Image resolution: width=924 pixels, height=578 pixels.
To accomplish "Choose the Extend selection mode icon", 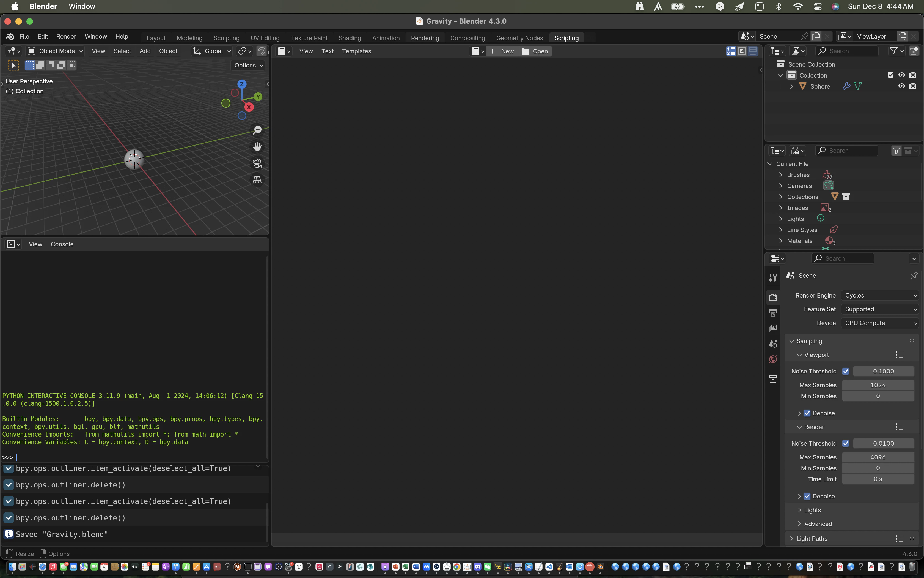I will 40,66.
